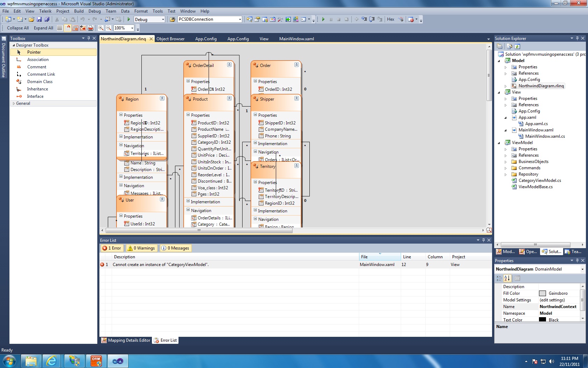Viewport: 588px width, 368px height.
Task: Open the Properties object selector dropdown
Action: [582, 269]
